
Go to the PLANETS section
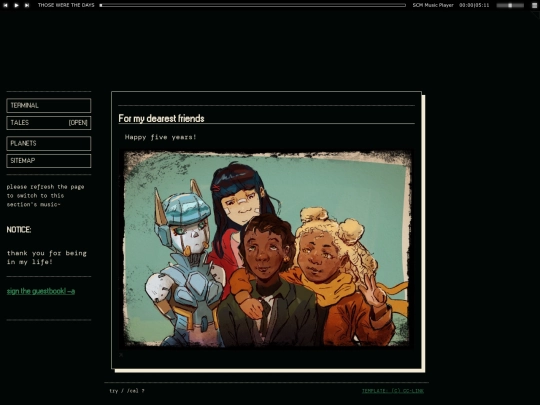(x=49, y=143)
